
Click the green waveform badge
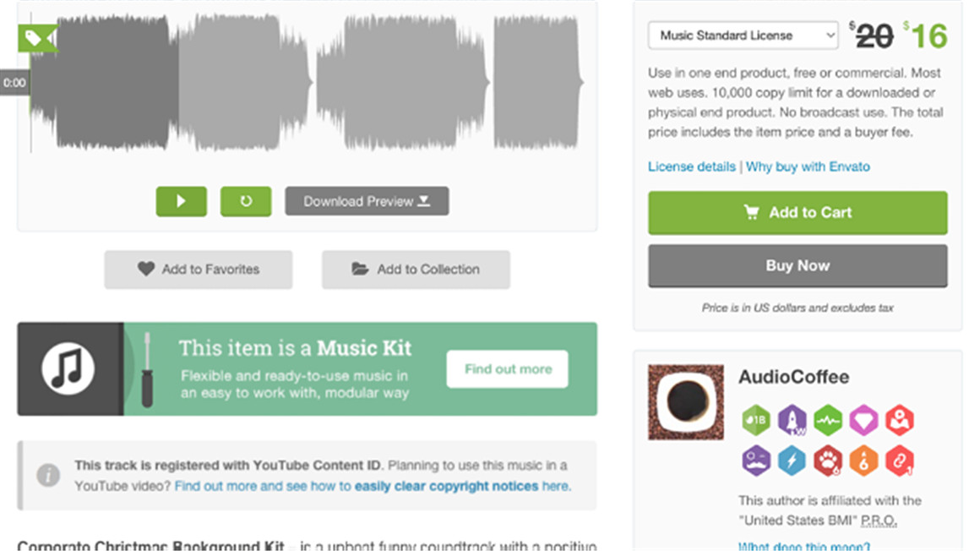pos(827,419)
